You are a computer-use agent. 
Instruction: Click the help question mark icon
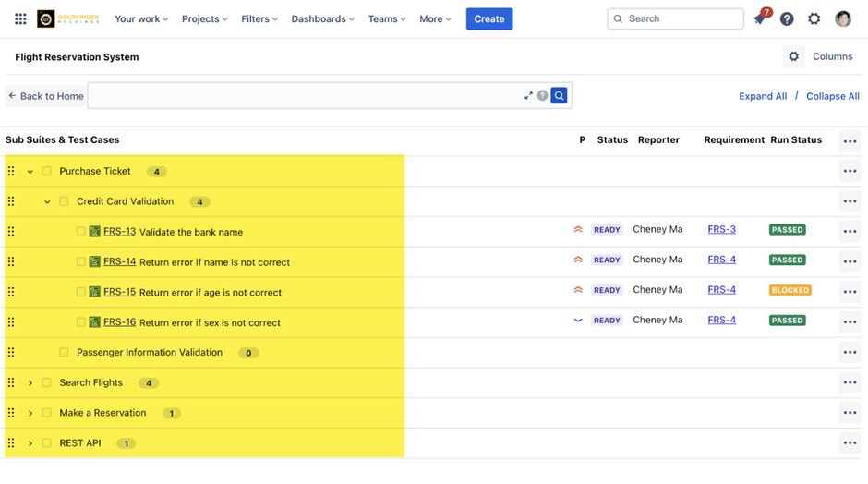(787, 19)
